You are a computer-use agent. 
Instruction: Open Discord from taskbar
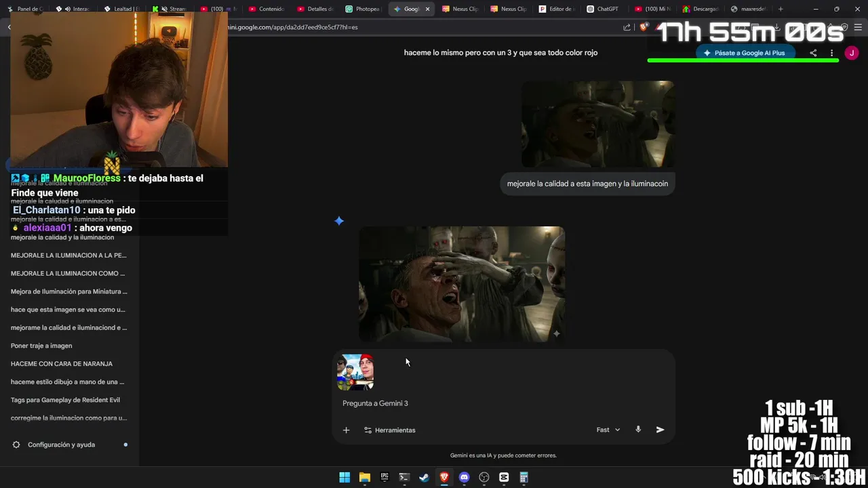click(x=464, y=477)
